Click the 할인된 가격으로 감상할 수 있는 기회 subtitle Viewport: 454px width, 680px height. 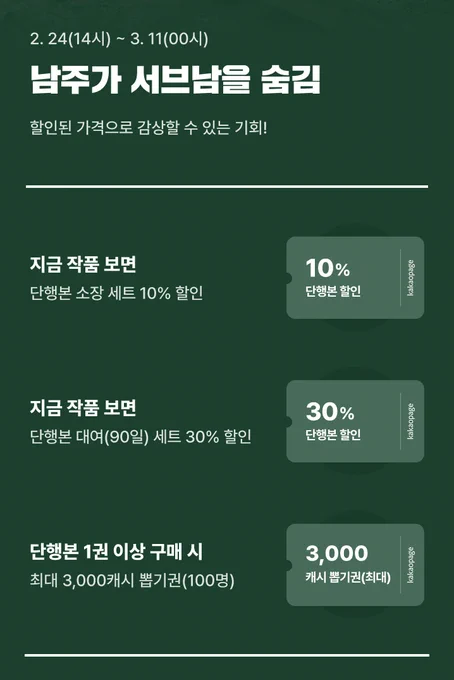(149, 128)
